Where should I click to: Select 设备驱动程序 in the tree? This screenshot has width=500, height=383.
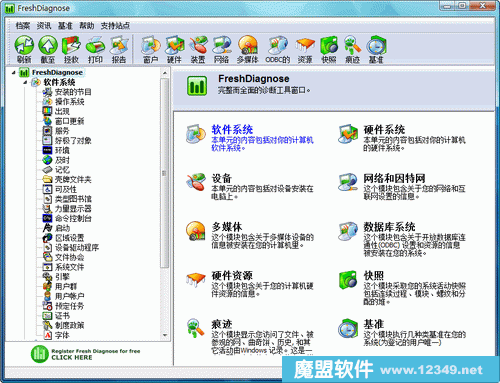coord(77,248)
